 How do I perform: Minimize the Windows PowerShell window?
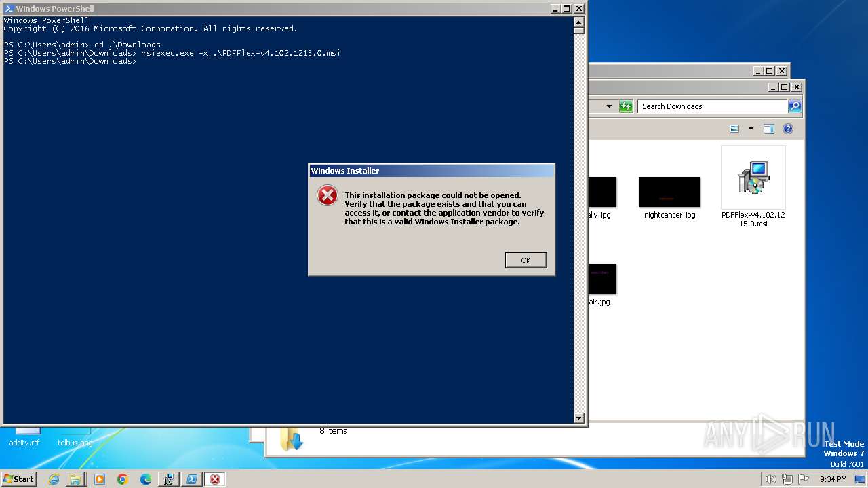click(x=555, y=9)
